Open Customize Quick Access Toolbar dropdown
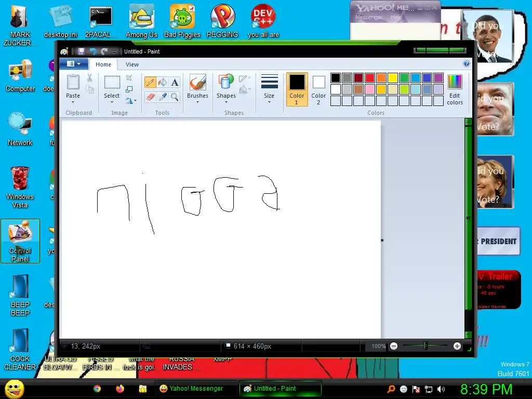The height and width of the screenshot is (399, 532). [114, 51]
